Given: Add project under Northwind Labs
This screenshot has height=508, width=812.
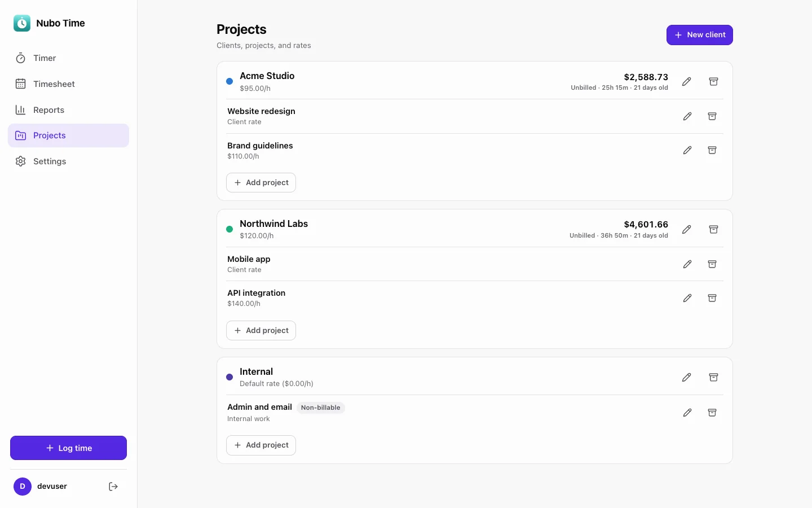Looking at the screenshot, I should click(261, 330).
